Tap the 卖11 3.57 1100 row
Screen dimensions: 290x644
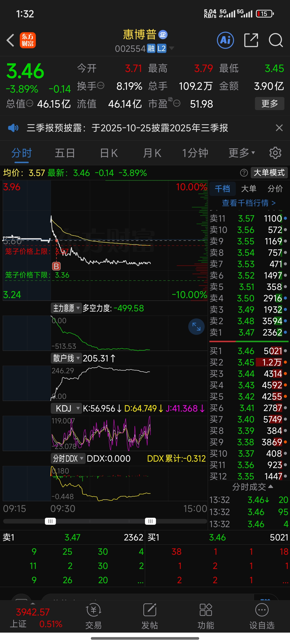249,218
